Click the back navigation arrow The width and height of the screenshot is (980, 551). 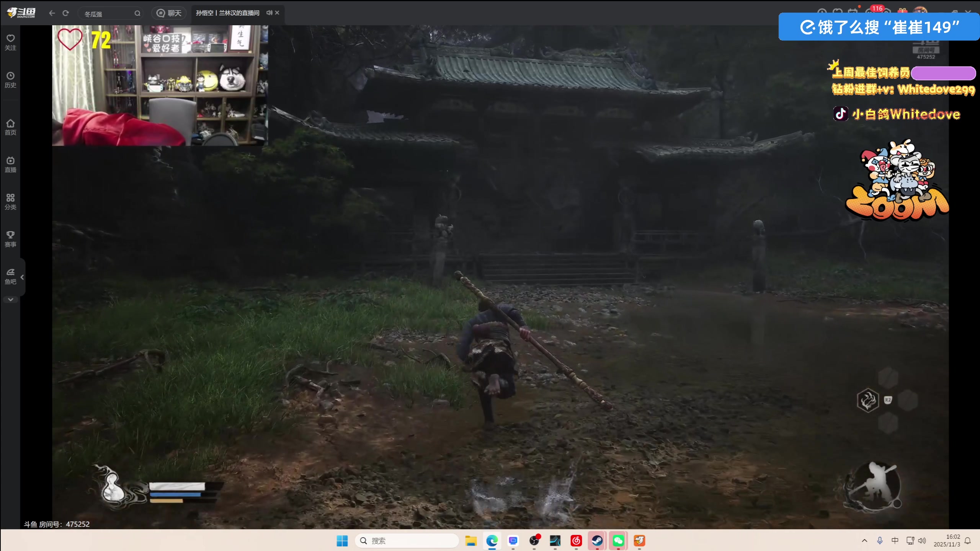[x=52, y=13]
